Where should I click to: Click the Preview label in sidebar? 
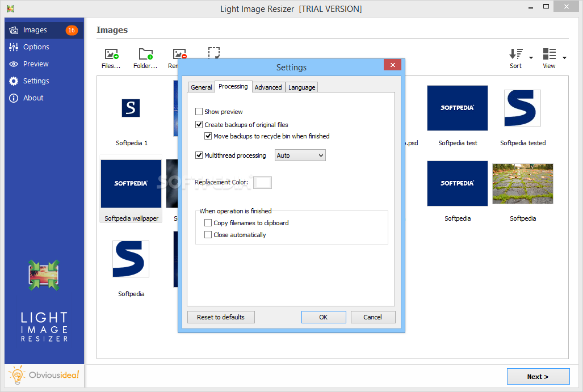pyautogui.click(x=36, y=64)
